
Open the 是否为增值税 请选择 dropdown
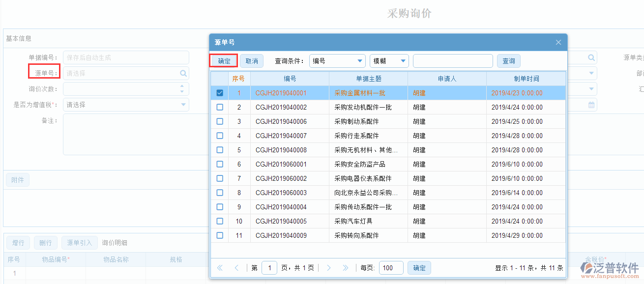click(x=183, y=105)
